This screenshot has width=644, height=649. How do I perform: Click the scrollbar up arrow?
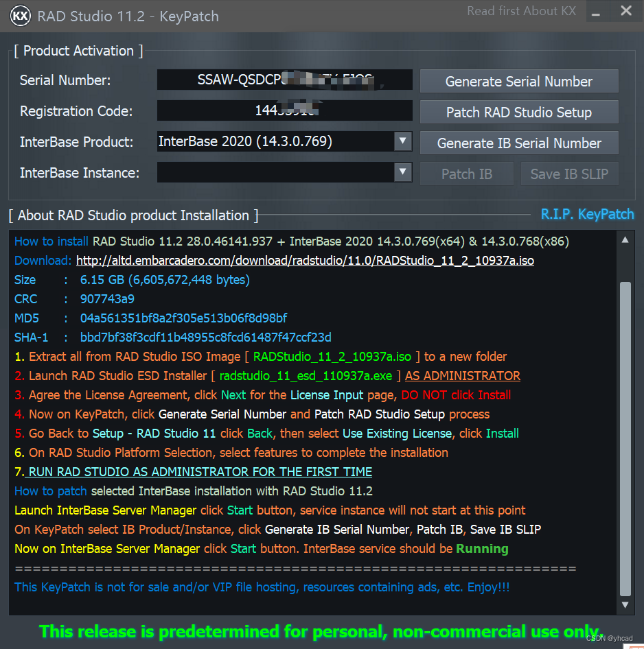click(x=625, y=240)
